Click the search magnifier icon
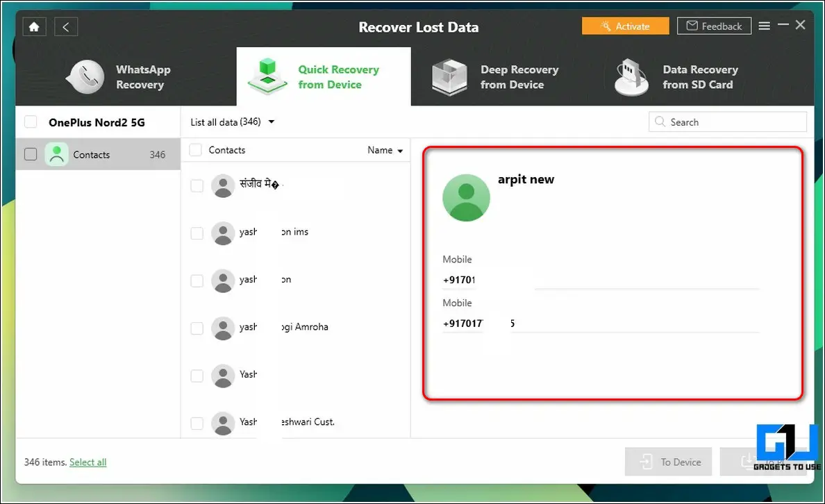The width and height of the screenshot is (825, 504). tap(660, 121)
